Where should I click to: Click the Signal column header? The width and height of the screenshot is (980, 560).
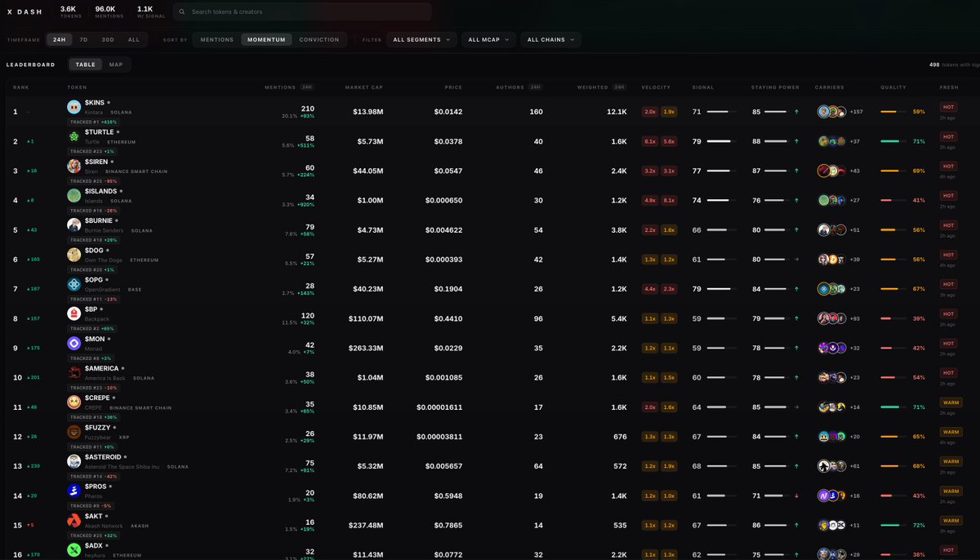click(x=703, y=87)
